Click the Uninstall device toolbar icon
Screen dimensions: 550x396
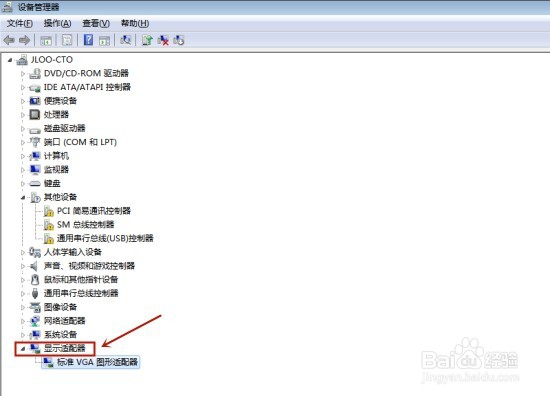tap(179, 40)
